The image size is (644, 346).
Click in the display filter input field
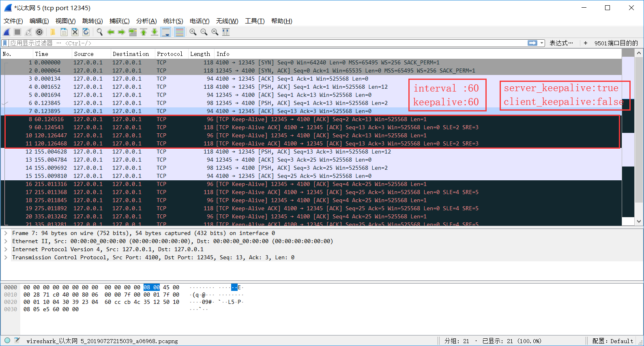tap(284, 43)
